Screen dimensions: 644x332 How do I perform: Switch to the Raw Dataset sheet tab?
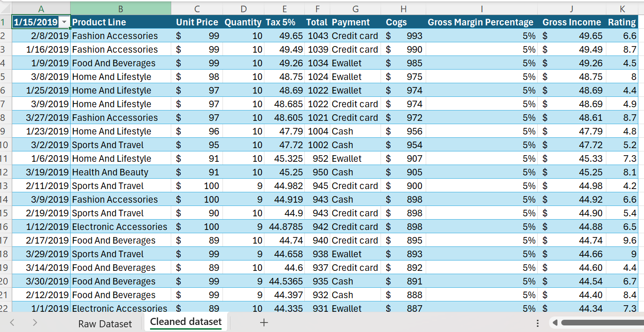click(105, 324)
